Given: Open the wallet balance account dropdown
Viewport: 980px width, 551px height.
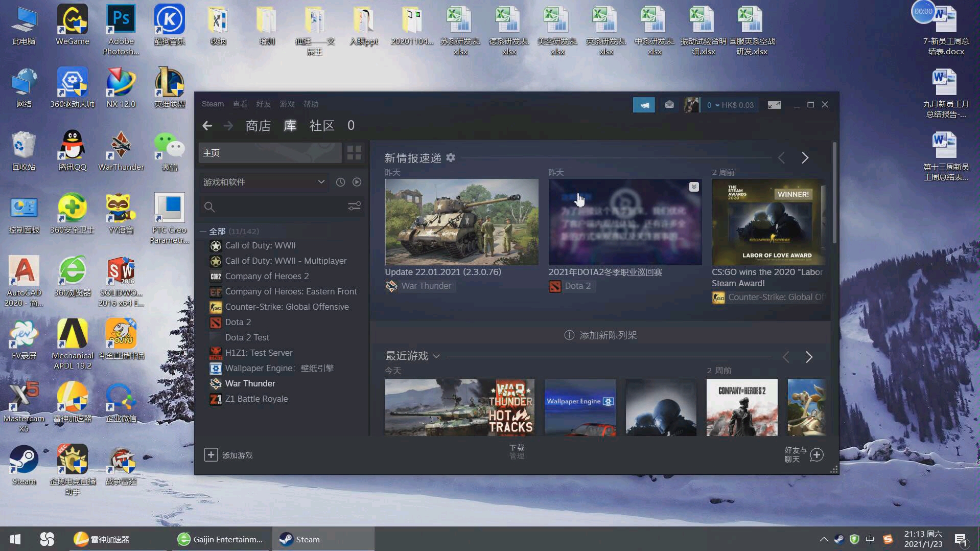Looking at the screenshot, I should [730, 105].
